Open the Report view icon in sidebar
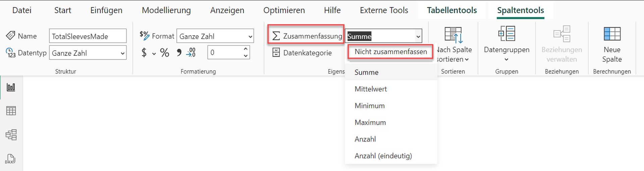 click(11, 87)
